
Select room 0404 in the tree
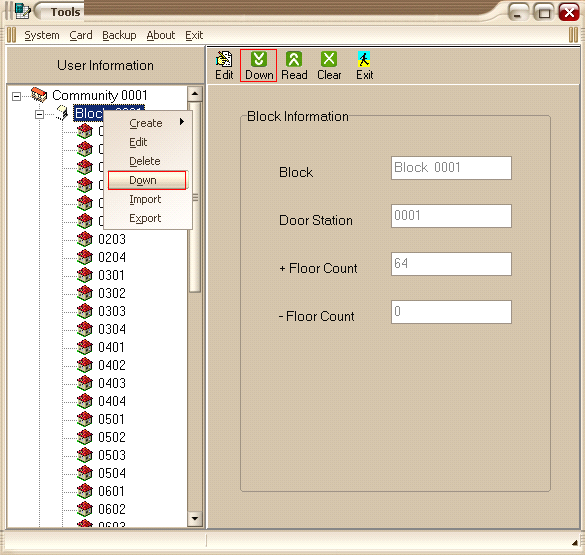[x=112, y=401]
